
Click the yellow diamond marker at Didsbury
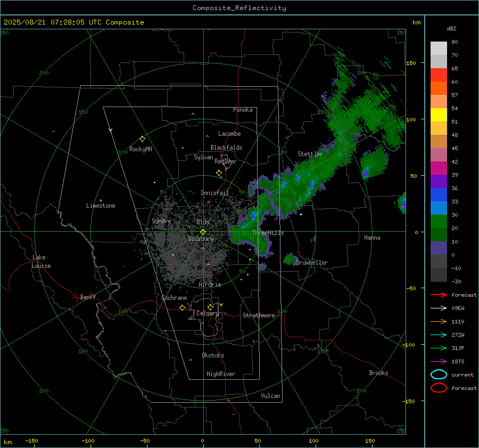pyautogui.click(x=203, y=232)
